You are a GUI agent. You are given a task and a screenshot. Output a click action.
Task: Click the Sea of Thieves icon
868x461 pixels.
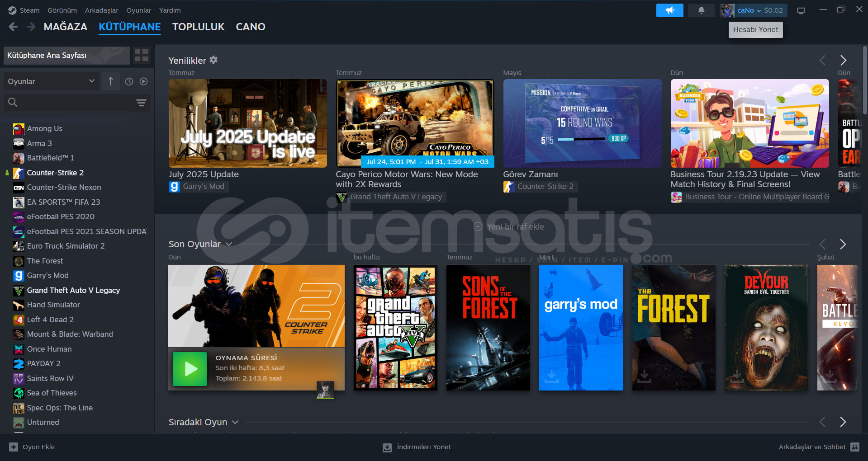(x=19, y=393)
